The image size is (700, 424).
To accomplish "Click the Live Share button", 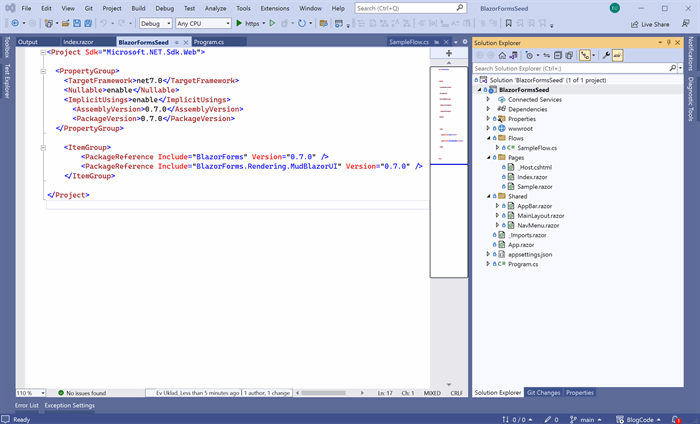I will click(650, 24).
